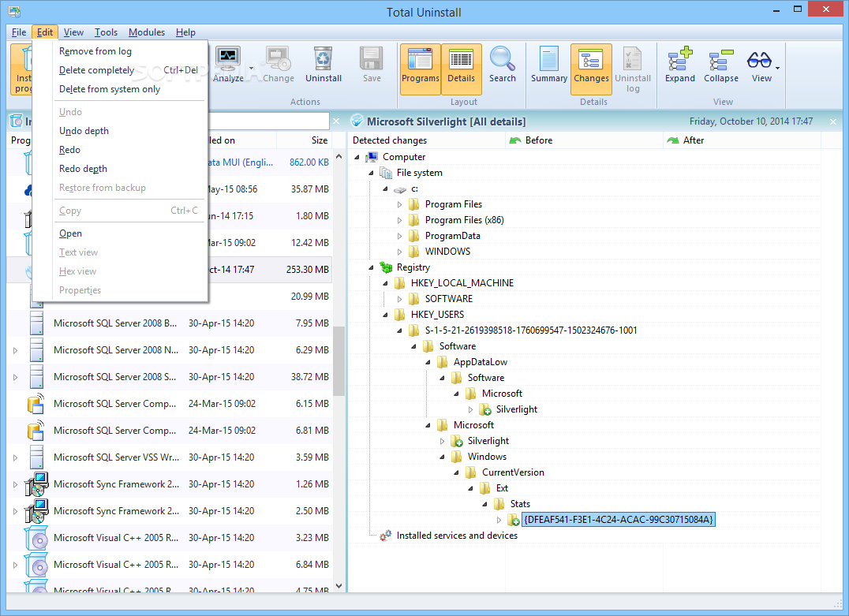The width and height of the screenshot is (849, 616).
Task: Expand the ProgramData folder
Action: pyautogui.click(x=399, y=236)
